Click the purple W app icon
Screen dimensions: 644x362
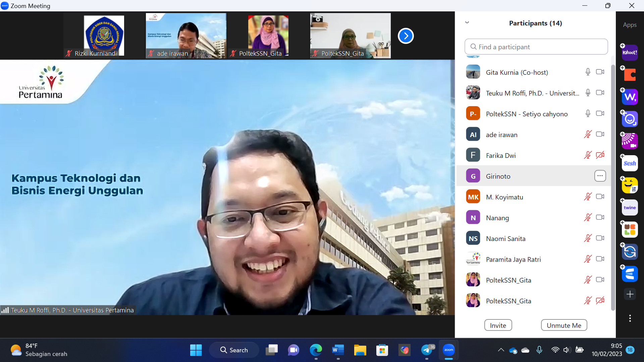click(x=630, y=97)
